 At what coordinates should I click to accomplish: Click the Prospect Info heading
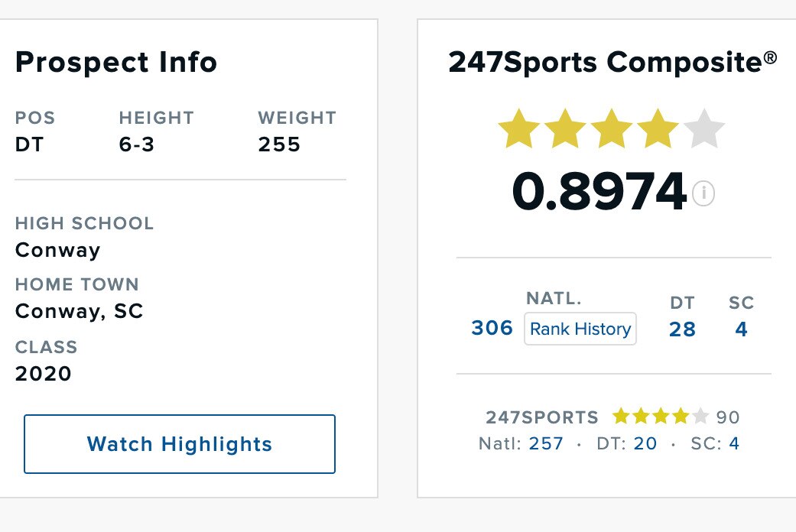pos(116,62)
